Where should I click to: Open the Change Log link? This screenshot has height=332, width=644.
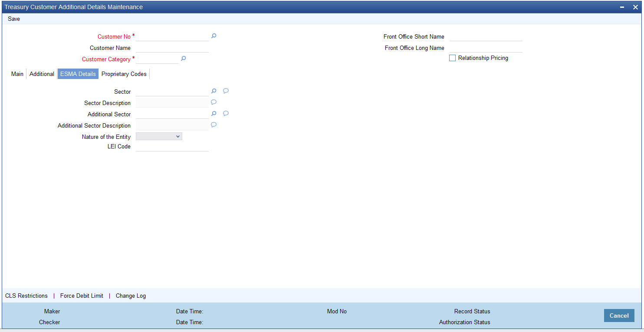tap(131, 296)
